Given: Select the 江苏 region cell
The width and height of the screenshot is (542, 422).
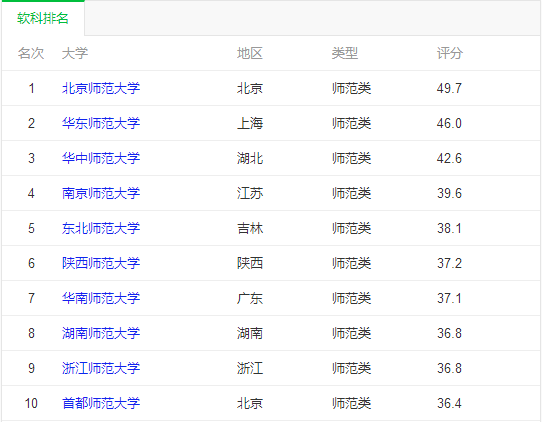Looking at the screenshot, I should pos(250,193).
